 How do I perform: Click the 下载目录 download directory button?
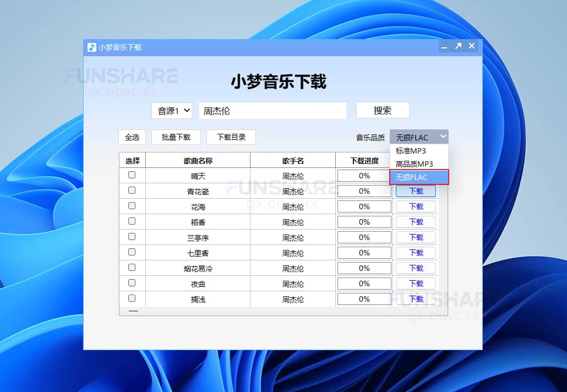(x=231, y=137)
